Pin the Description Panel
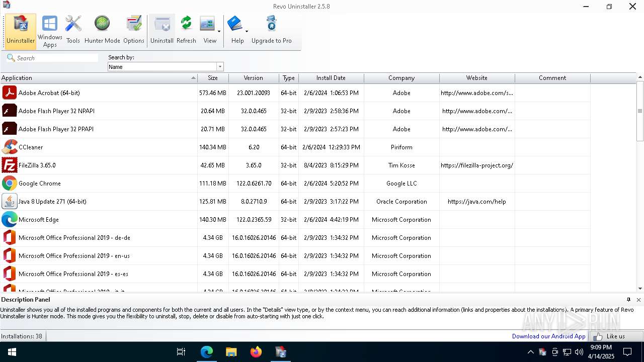This screenshot has height=362, width=644. 628,300
